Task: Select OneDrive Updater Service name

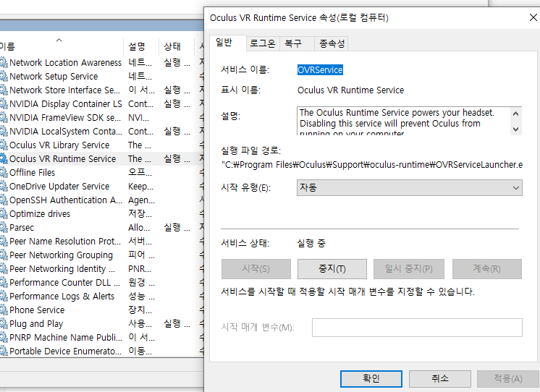Action: (59, 186)
